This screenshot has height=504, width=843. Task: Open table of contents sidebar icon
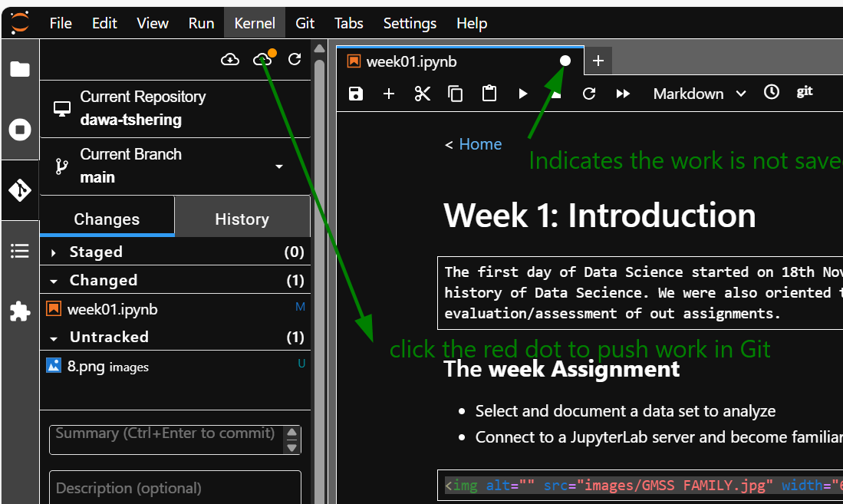[x=20, y=251]
